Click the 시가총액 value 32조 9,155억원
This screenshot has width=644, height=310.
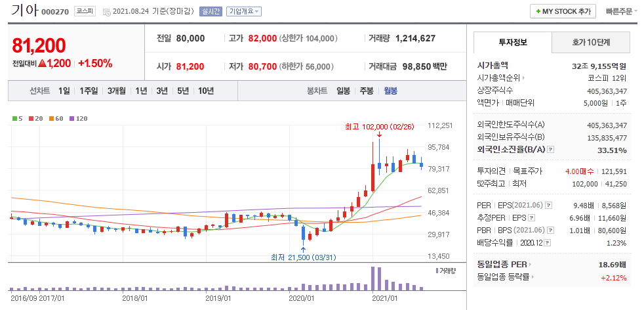(599, 66)
